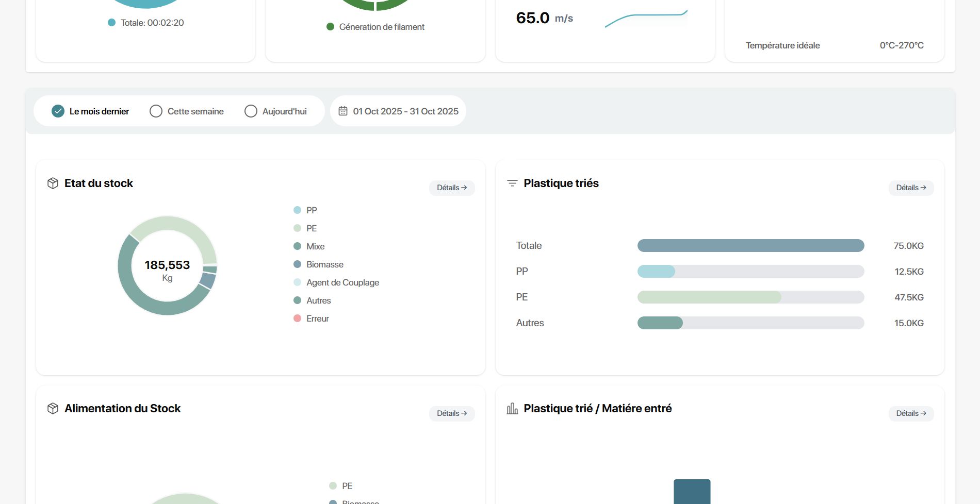Viewport: 980px width, 504px height.
Task: Open Détails for Plastique triés
Action: point(911,188)
